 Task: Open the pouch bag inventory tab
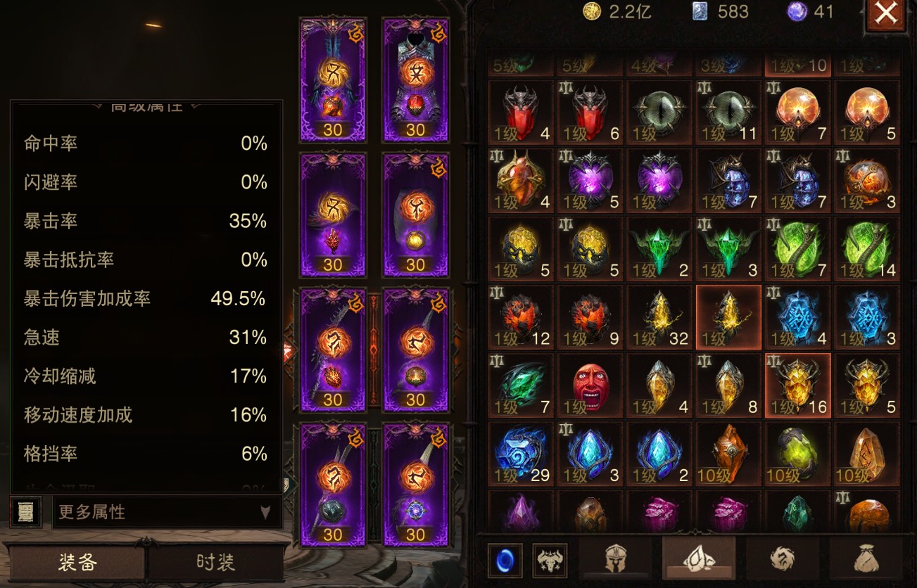866,560
